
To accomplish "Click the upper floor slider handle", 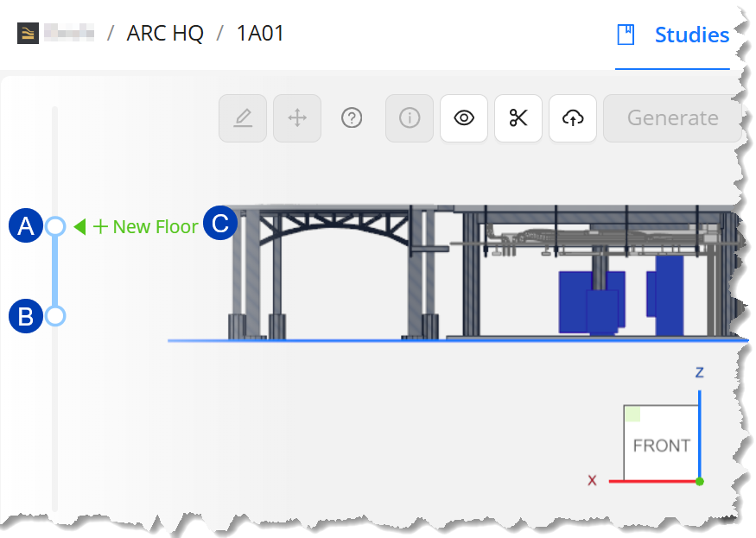I will click(55, 225).
